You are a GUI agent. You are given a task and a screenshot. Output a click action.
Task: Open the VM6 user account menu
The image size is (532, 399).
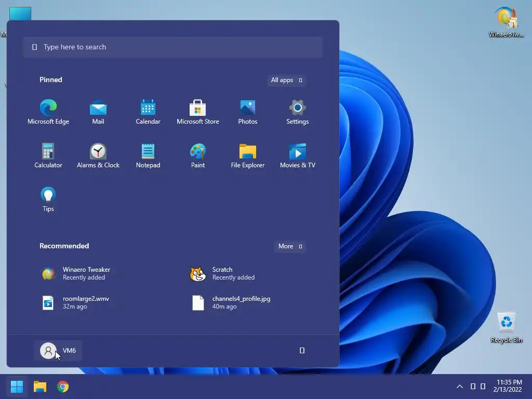58,351
